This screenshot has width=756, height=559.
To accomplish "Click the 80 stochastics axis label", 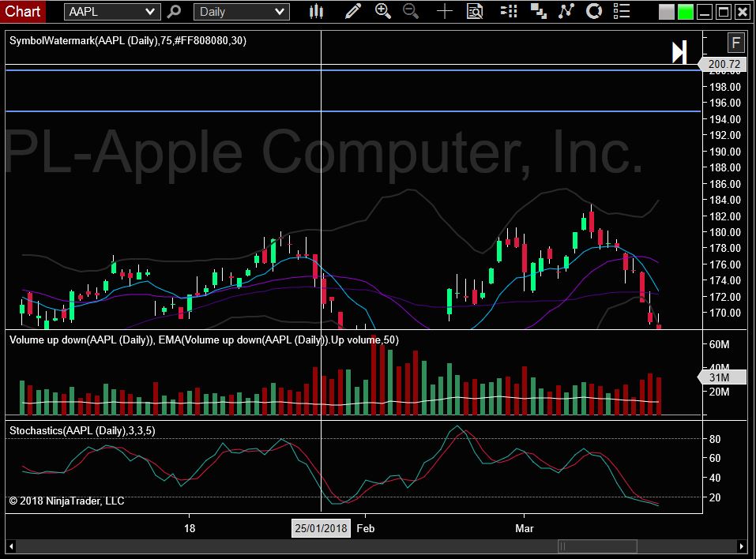I will click(x=715, y=440).
